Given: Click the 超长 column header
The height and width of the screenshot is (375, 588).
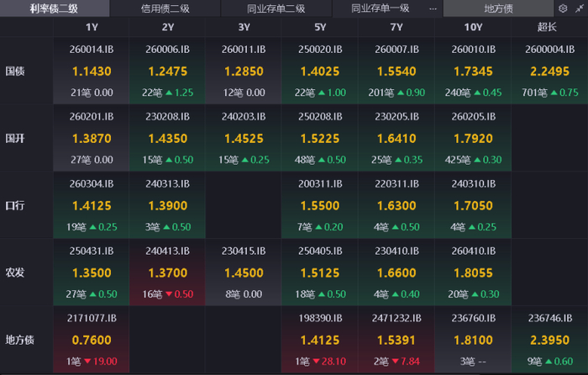Looking at the screenshot, I should [x=547, y=27].
